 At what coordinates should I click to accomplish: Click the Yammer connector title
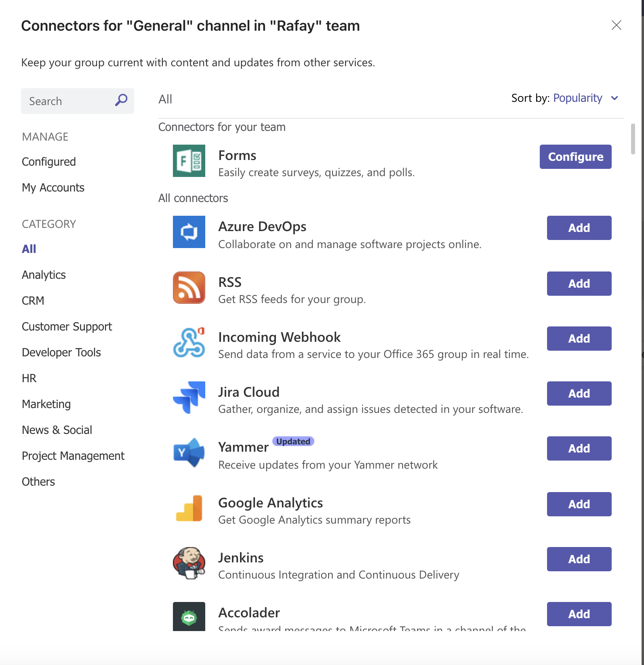tap(243, 447)
